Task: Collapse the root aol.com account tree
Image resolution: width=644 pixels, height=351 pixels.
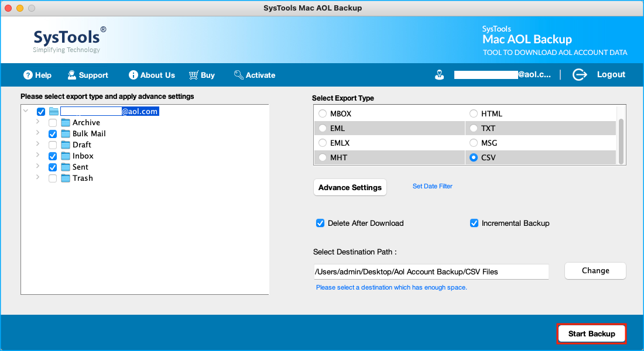Action: click(x=26, y=111)
